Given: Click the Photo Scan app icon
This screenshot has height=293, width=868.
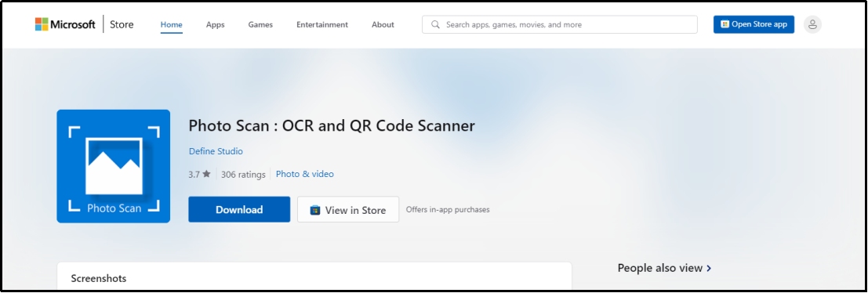Looking at the screenshot, I should (x=114, y=166).
